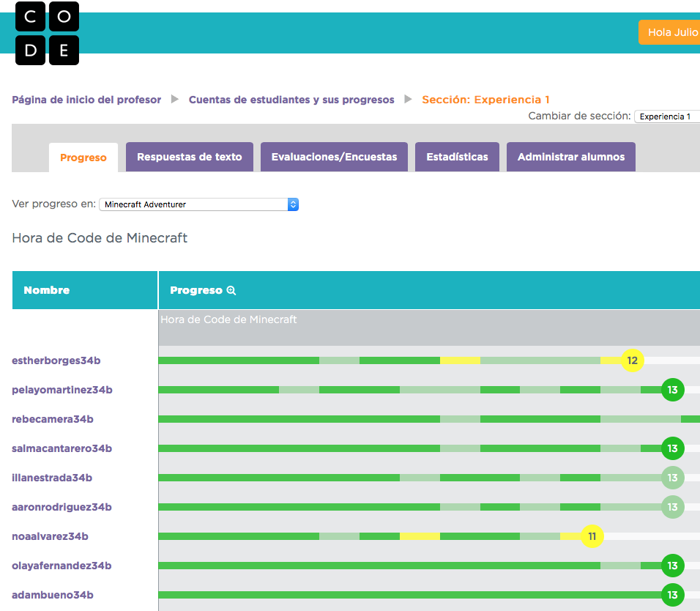Viewport: 700px width, 611px height.
Task: Click the Code.org logo
Action: pos(48,34)
